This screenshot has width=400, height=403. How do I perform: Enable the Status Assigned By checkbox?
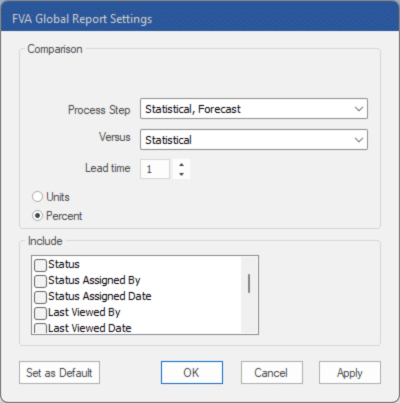click(x=40, y=281)
